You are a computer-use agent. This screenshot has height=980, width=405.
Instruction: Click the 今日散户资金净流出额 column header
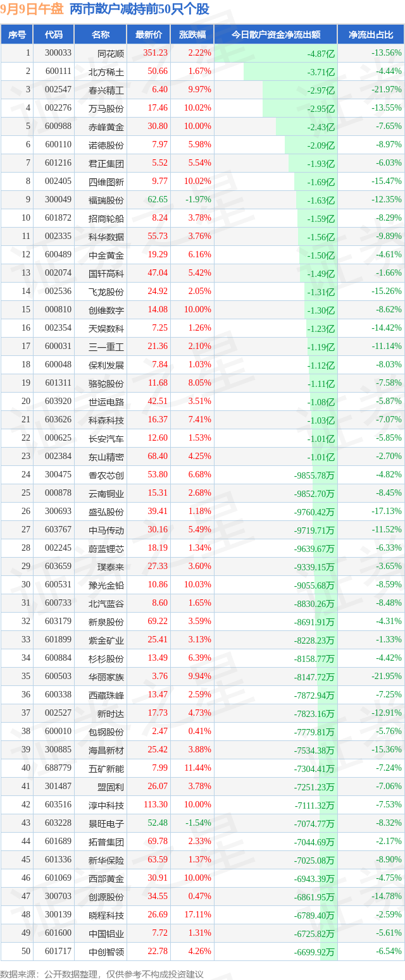[x=276, y=35]
